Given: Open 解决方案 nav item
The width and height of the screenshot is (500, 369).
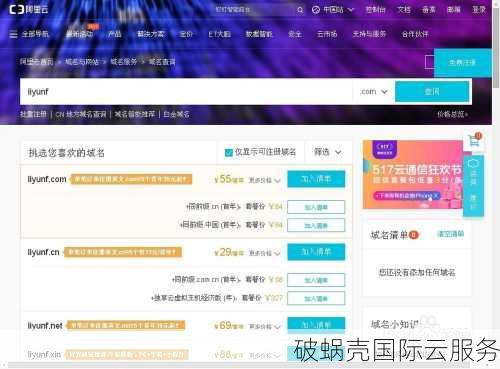Looking at the screenshot, I should [151, 34].
